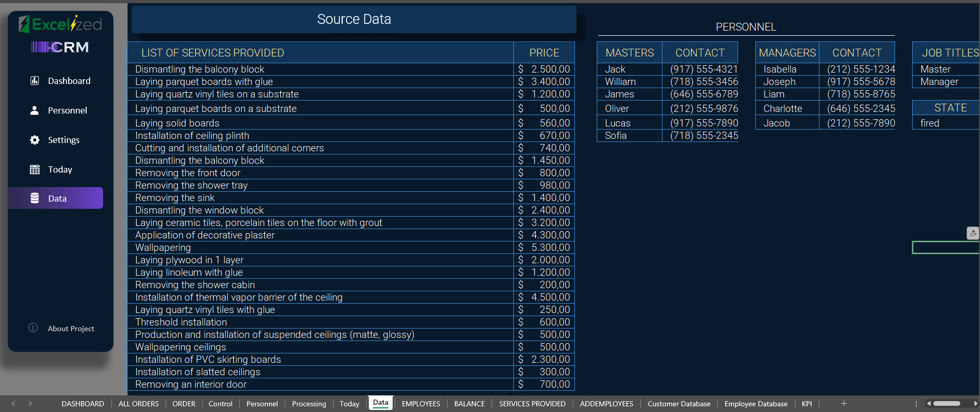Select master name William
This screenshot has width=980, height=412.
tap(630, 82)
